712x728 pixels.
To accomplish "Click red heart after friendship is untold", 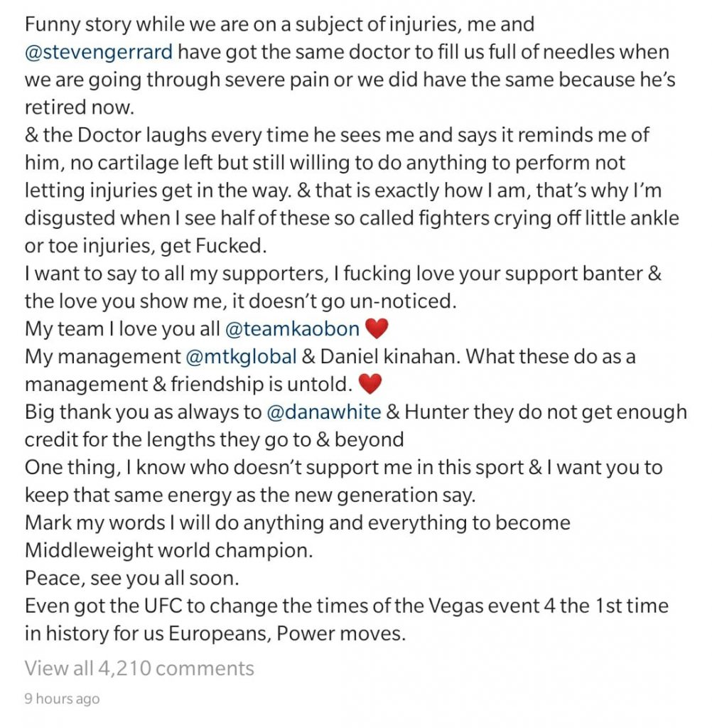I will (370, 385).
